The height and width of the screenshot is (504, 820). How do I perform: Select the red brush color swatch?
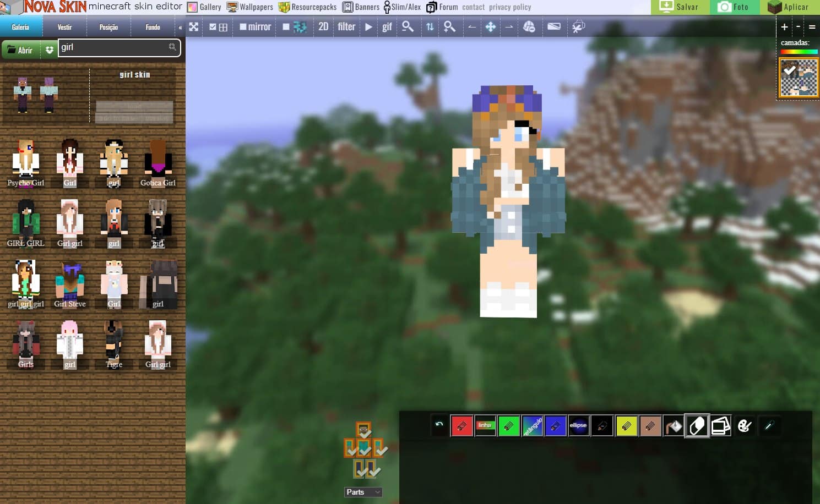coord(463,425)
